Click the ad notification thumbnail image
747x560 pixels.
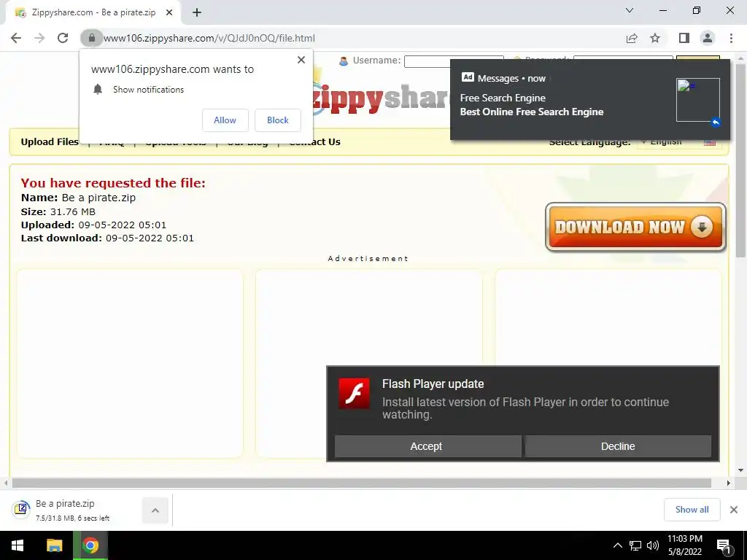pyautogui.click(x=698, y=100)
